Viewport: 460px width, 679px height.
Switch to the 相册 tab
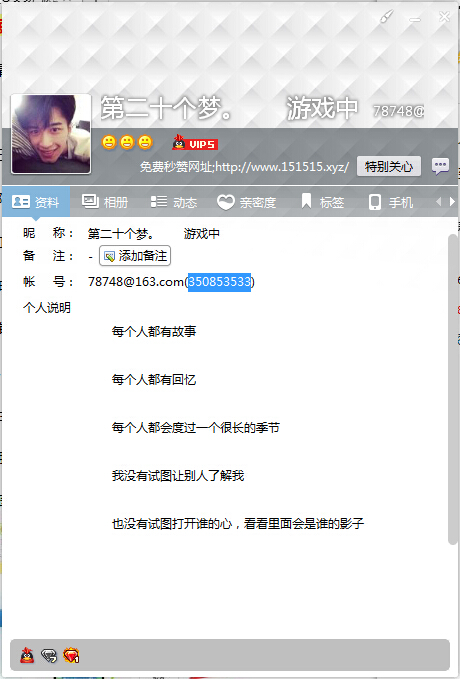[105, 202]
